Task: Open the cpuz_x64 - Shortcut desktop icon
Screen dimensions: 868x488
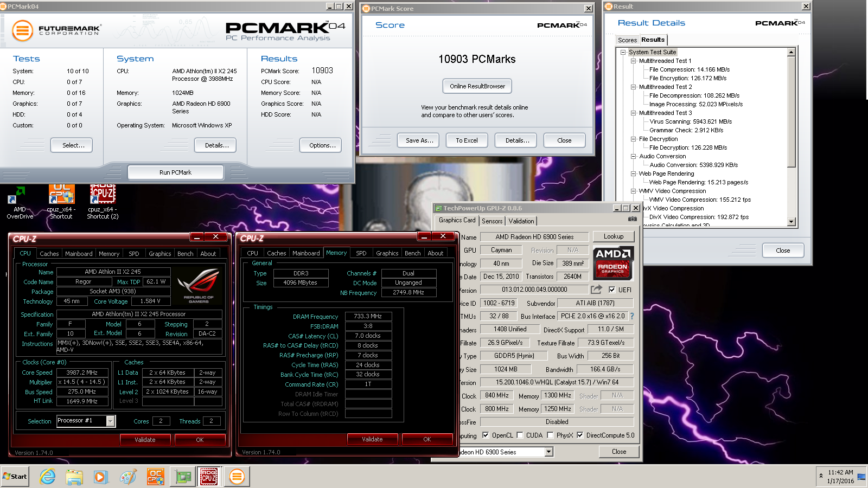Action: [x=61, y=202]
